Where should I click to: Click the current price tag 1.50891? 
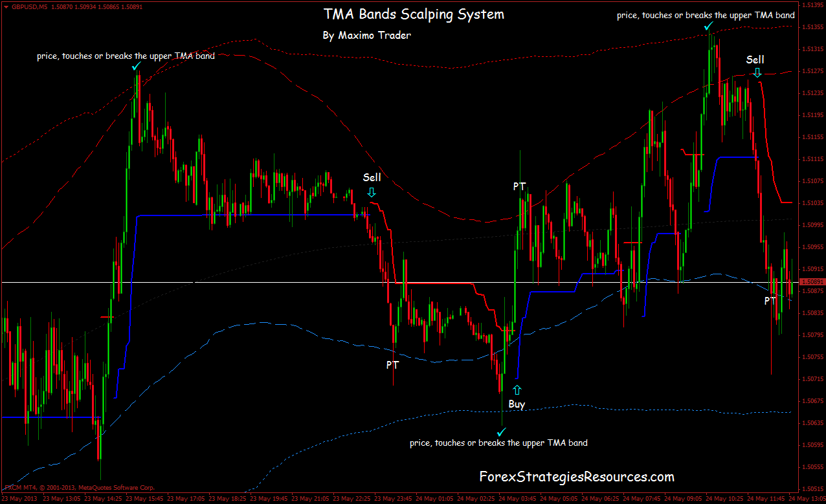(x=812, y=282)
